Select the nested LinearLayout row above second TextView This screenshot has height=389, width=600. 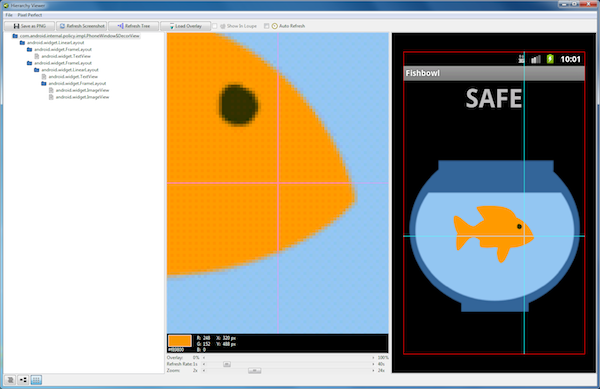click(x=66, y=70)
